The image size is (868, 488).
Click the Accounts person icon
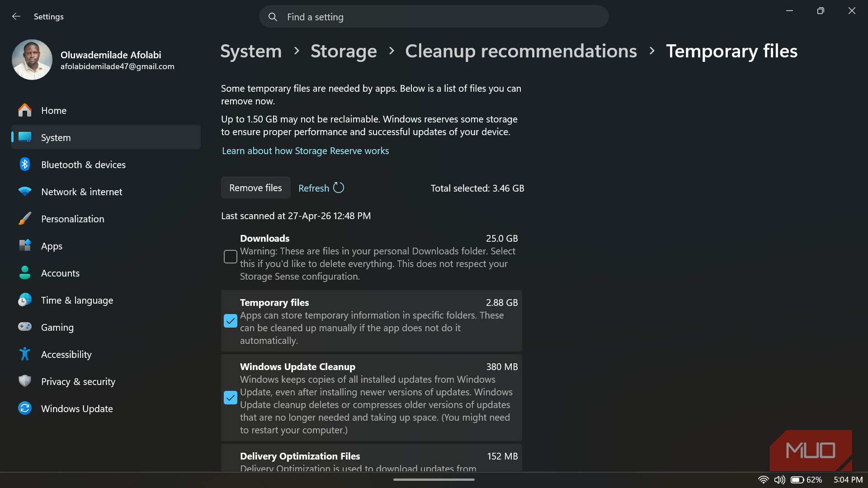click(x=25, y=272)
